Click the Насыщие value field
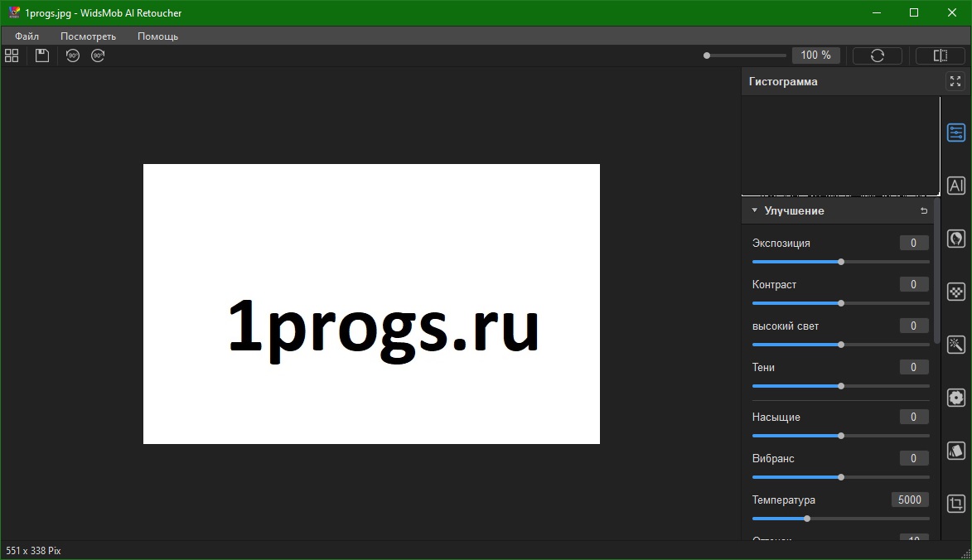The width and height of the screenshot is (972, 560). [x=914, y=417]
